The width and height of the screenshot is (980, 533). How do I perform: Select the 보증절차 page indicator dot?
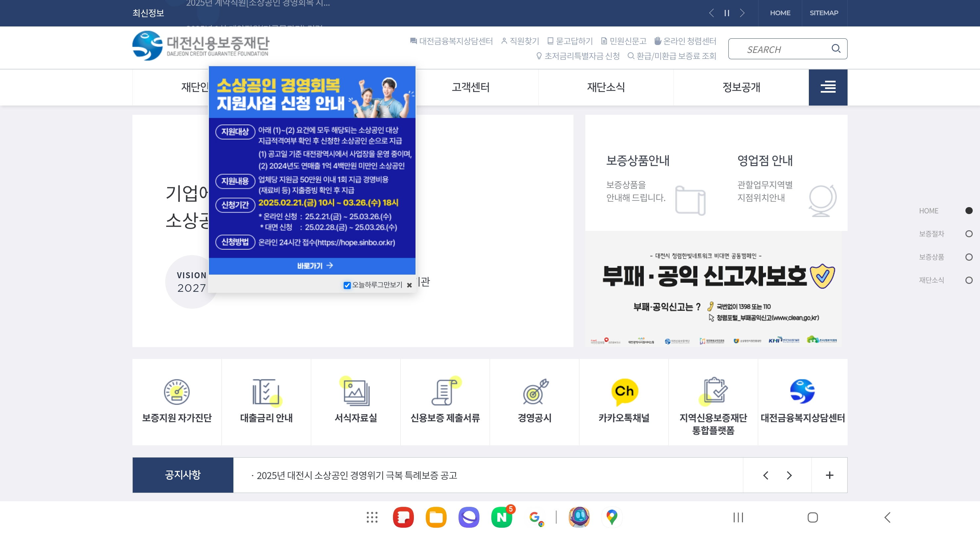pos(969,234)
